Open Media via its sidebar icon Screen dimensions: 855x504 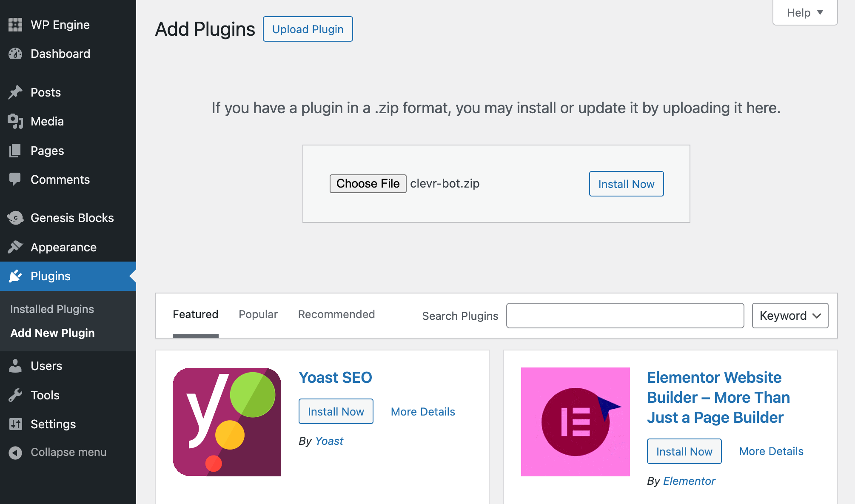tap(15, 121)
